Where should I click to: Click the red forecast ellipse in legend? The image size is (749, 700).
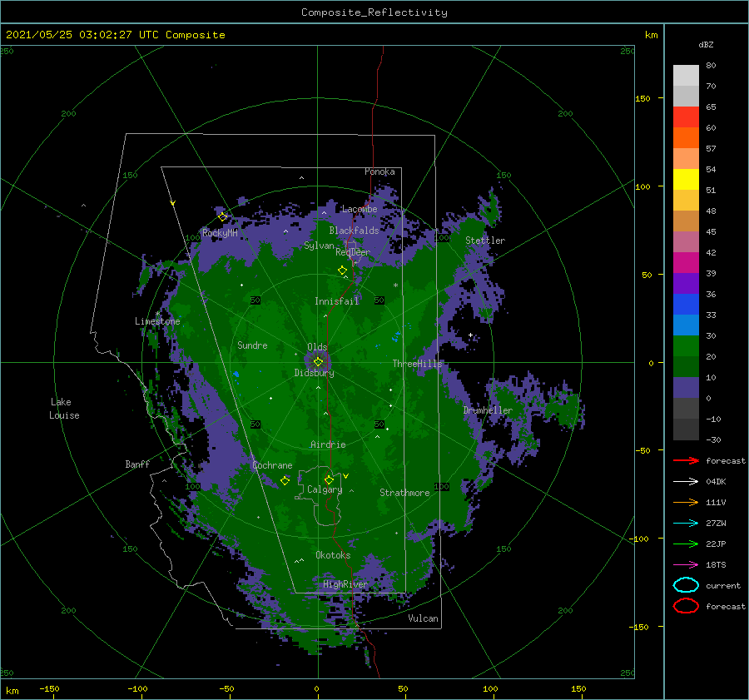tap(686, 606)
